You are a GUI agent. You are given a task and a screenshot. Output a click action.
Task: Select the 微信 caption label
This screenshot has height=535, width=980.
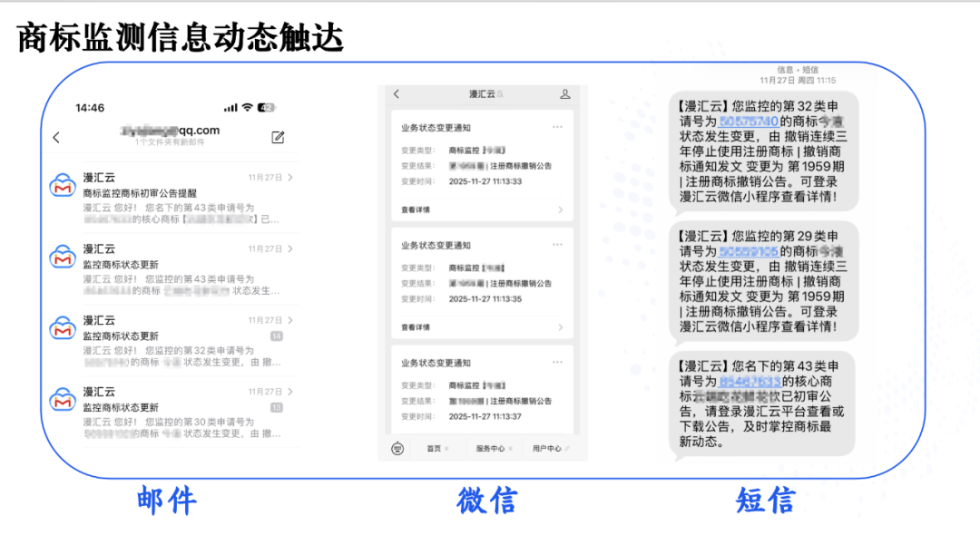(x=487, y=501)
